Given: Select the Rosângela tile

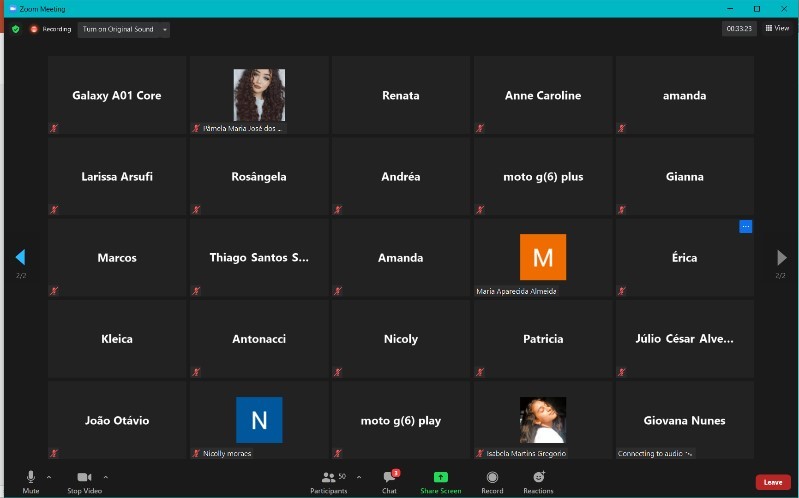Looking at the screenshot, I should pyautogui.click(x=259, y=176).
